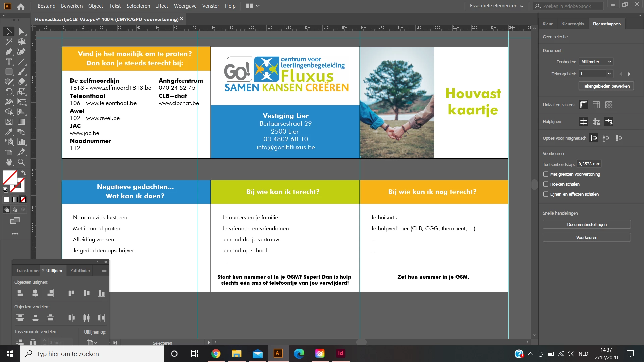Select the Type tool
This screenshot has width=644, height=362.
pos(9,62)
